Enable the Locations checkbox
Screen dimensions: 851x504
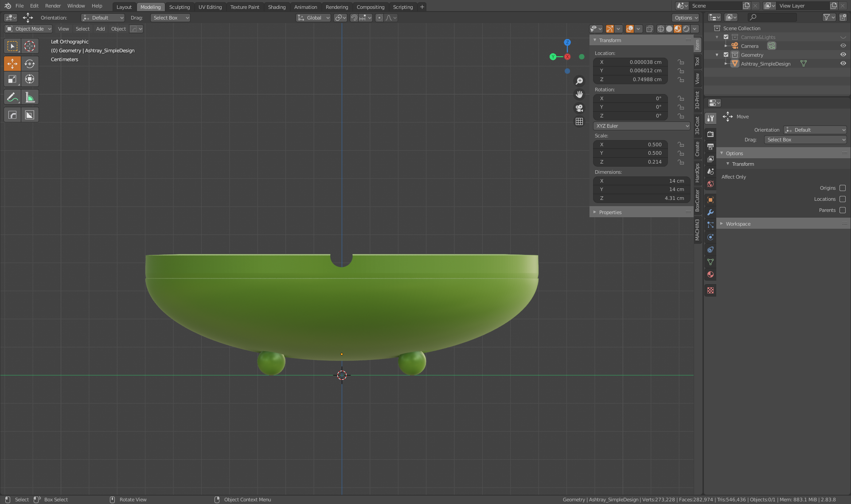843,199
